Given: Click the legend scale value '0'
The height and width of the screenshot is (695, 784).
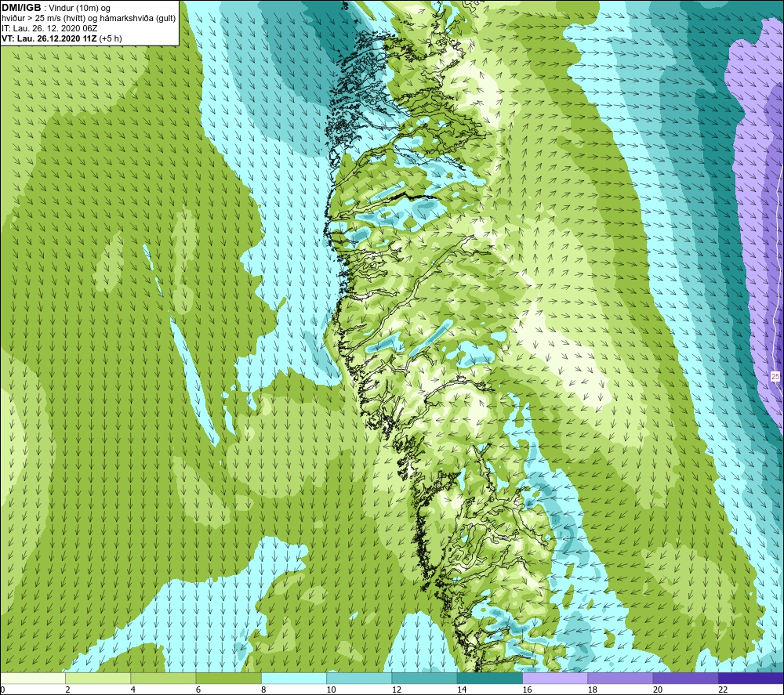Looking at the screenshot, I should coord(3,690).
